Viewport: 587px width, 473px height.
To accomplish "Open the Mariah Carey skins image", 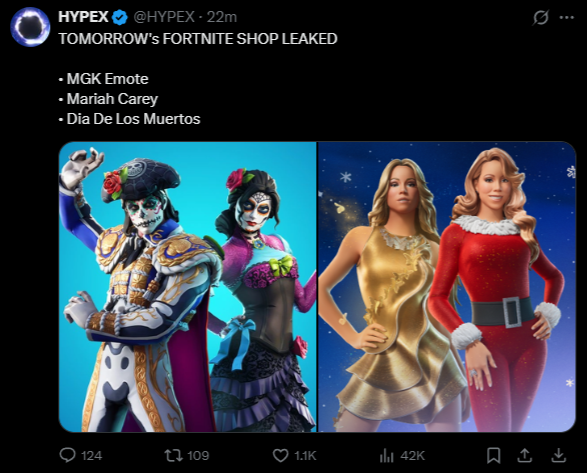I will coord(447,286).
